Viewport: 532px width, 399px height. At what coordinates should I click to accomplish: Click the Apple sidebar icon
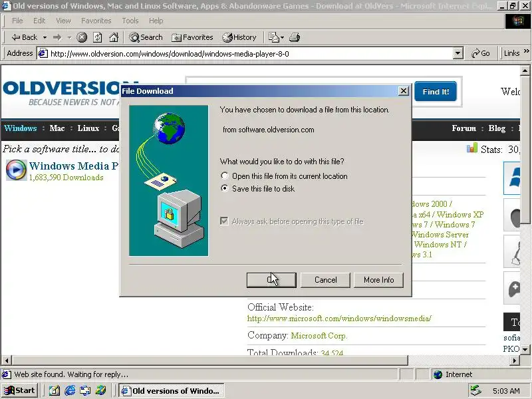coord(512,215)
